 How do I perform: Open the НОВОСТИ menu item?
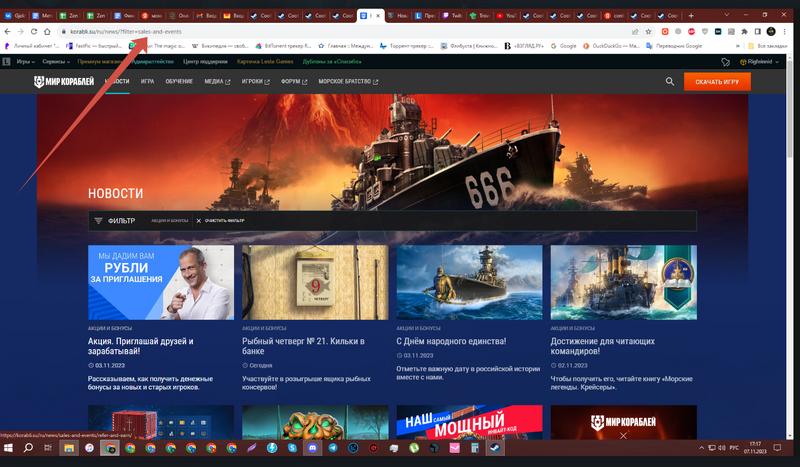coord(117,82)
